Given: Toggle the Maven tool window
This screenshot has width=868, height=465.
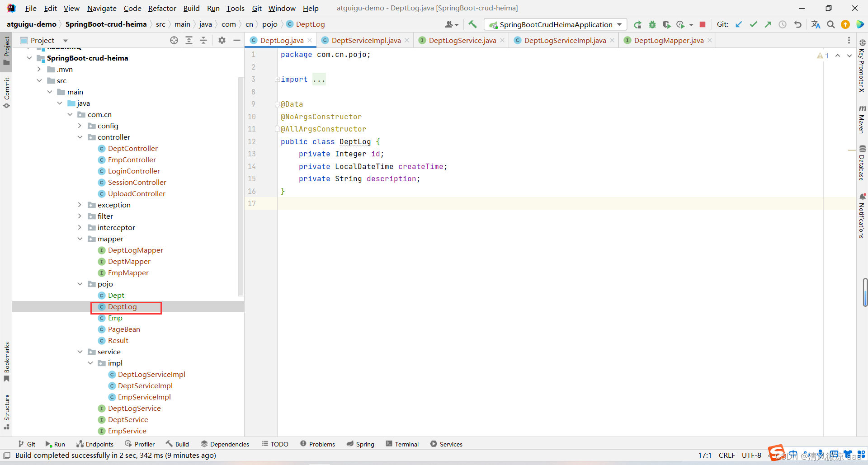Looking at the screenshot, I should pos(862,119).
